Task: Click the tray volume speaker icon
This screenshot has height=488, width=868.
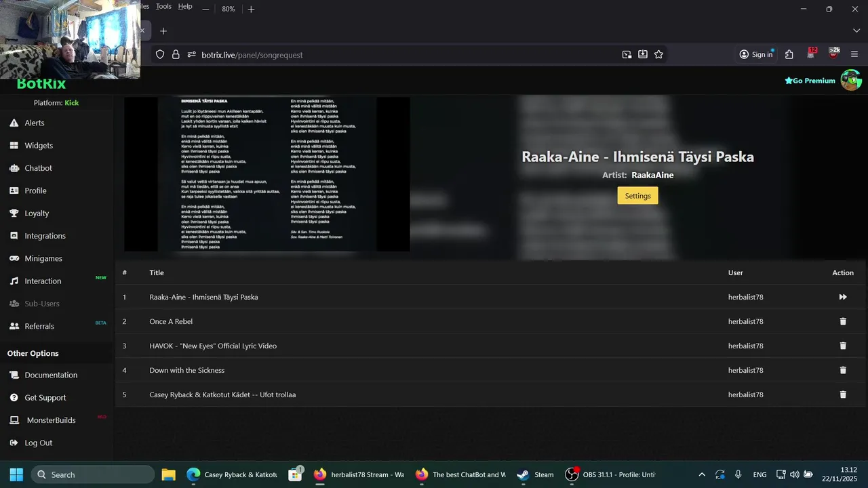Action: 794,474
